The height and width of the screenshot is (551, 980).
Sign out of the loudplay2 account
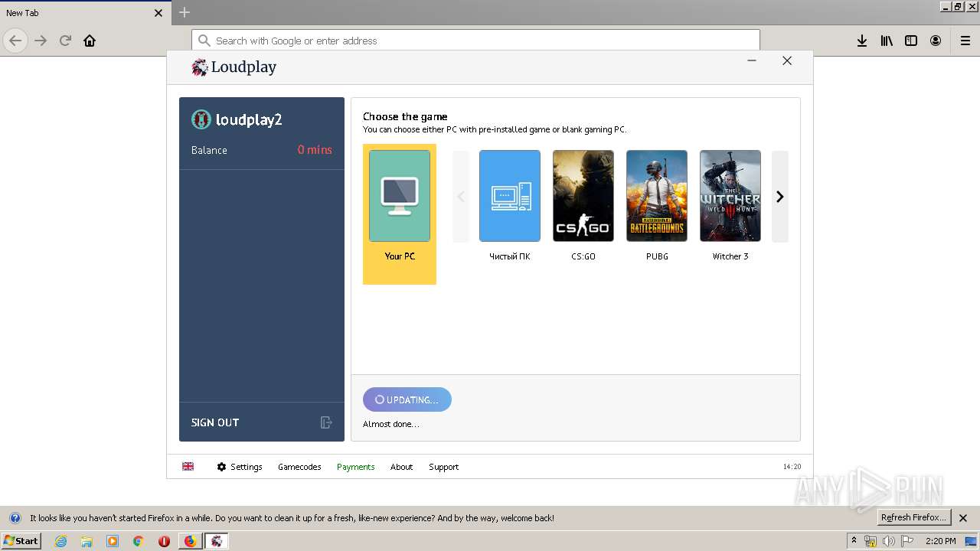(215, 422)
